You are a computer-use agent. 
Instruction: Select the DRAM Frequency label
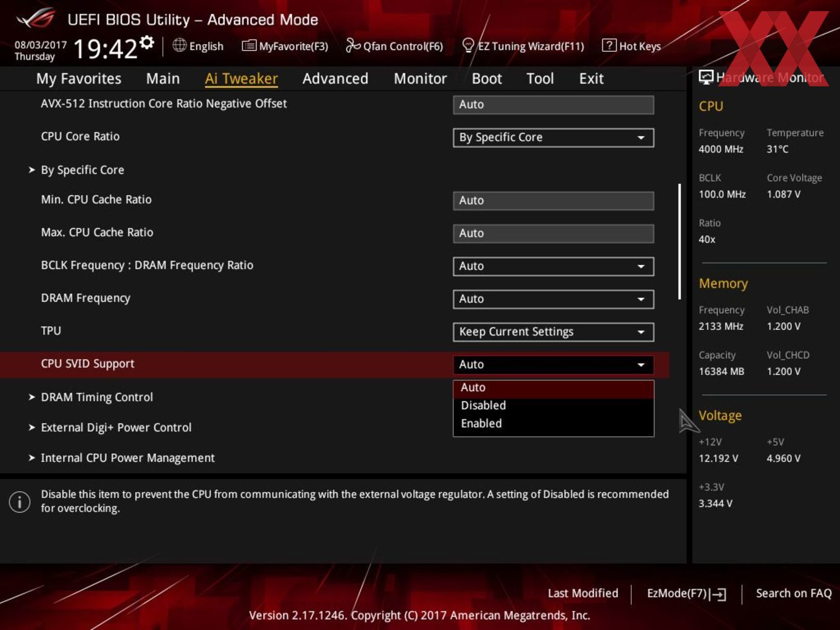[85, 298]
